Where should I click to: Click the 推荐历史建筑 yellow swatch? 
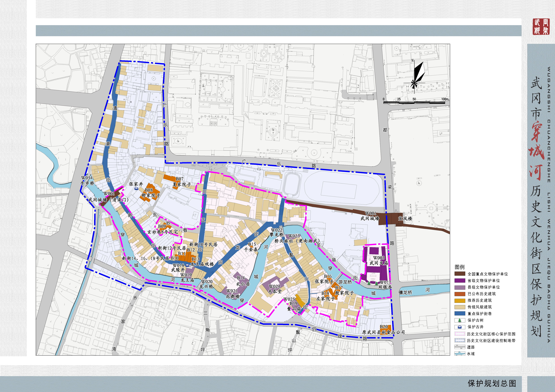(x=460, y=300)
